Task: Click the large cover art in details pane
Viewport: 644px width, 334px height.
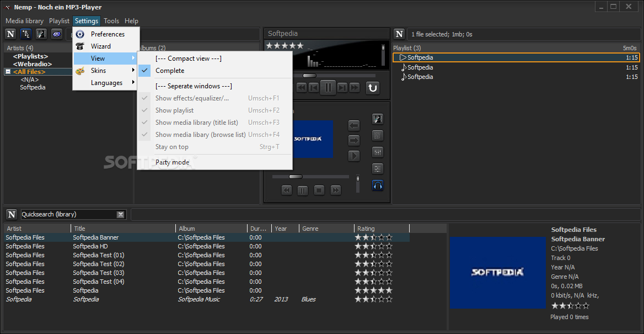Action: pos(498,272)
